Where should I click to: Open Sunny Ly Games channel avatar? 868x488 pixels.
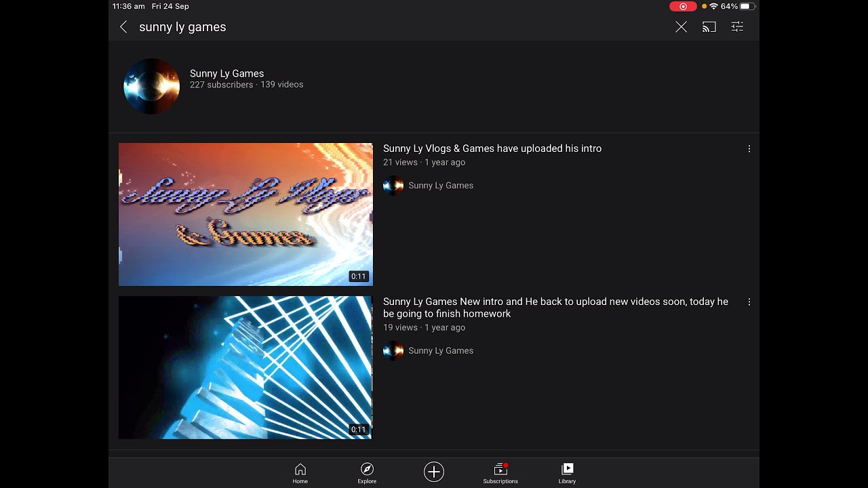[151, 86]
